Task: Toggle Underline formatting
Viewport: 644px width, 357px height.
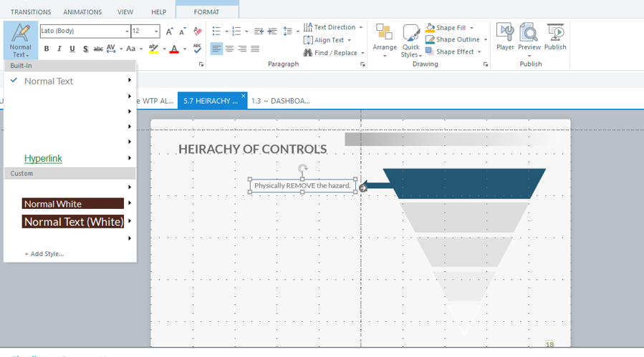Action: 72,49
